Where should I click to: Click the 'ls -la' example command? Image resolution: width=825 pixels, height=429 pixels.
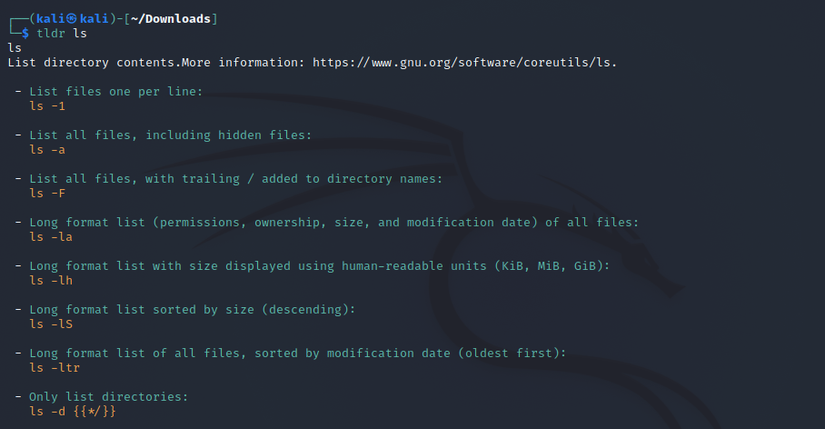tap(51, 237)
